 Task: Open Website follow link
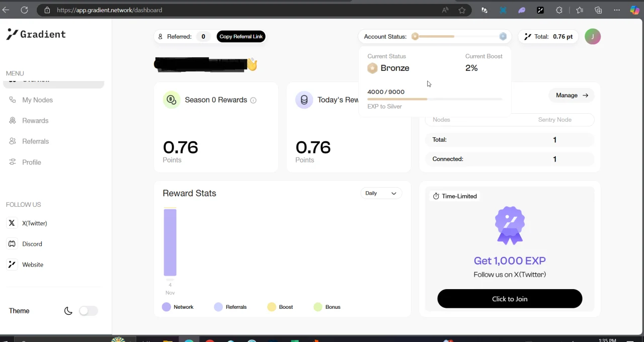click(x=33, y=265)
